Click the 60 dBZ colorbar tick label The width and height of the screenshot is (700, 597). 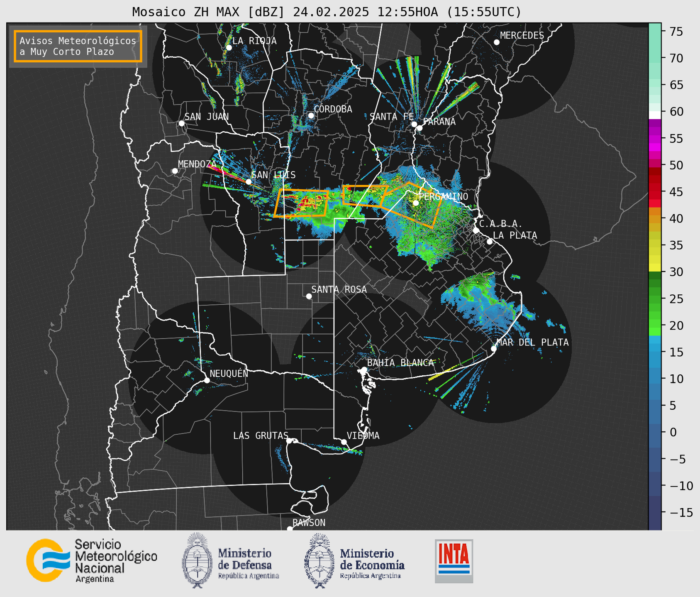pyautogui.click(x=676, y=112)
